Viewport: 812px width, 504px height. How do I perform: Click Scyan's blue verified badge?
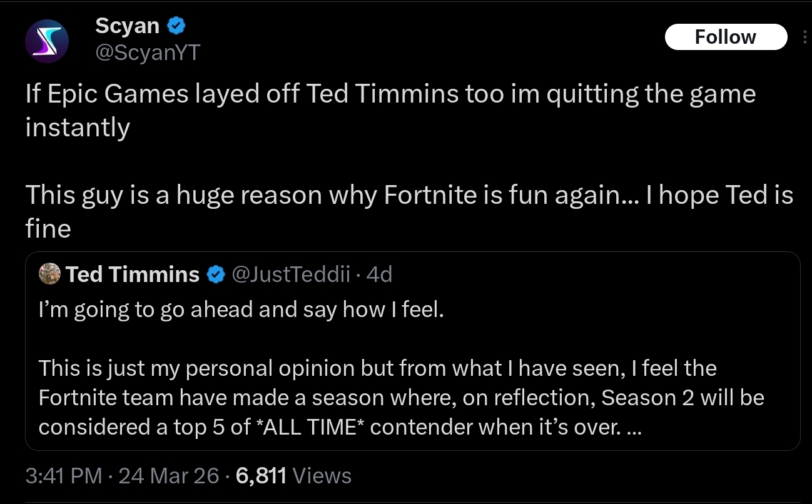(x=176, y=26)
